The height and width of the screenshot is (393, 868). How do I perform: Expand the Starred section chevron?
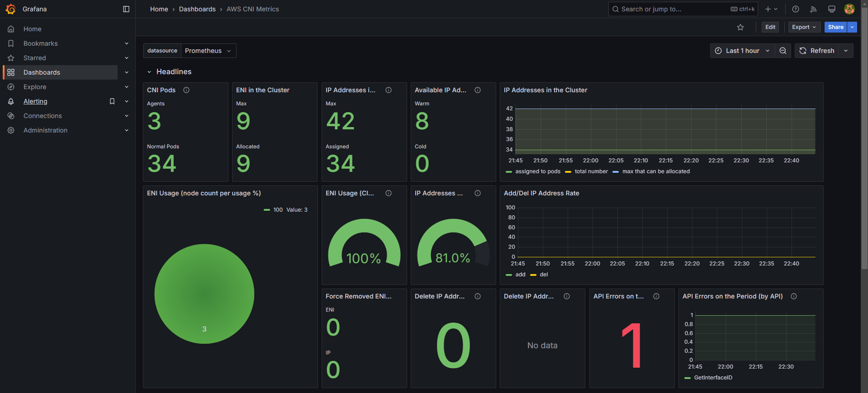[x=127, y=58]
